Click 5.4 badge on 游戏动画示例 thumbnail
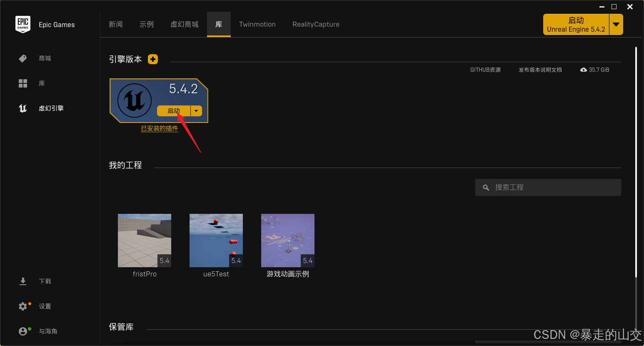This screenshot has height=346, width=644. (x=308, y=261)
